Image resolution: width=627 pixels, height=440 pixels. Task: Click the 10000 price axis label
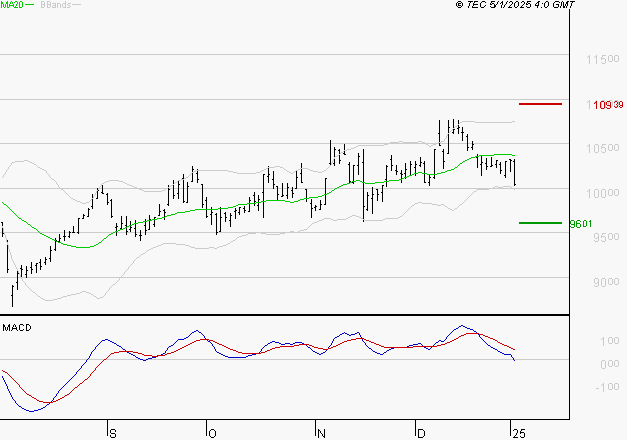(x=603, y=193)
